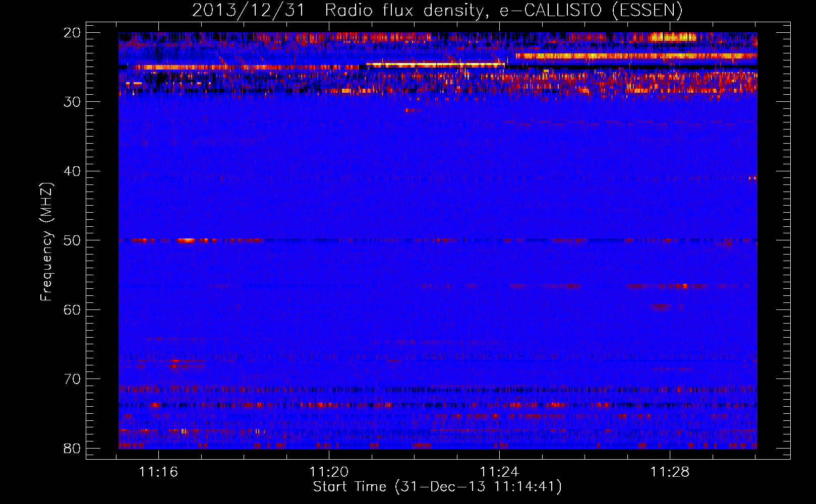Screen dimensions: 816x504
Task: Click the 11:28 time tick label
Action: (670, 472)
